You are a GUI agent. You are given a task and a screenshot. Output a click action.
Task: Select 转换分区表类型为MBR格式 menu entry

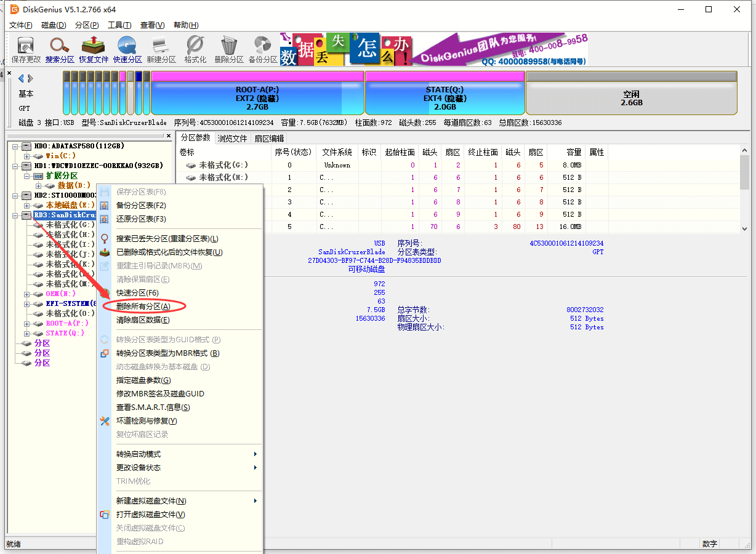coord(167,353)
